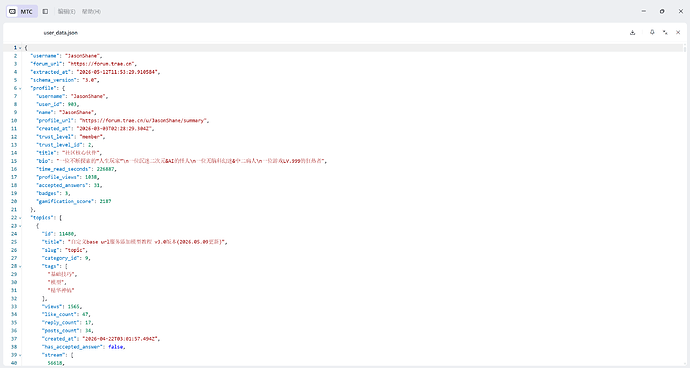Screen dimensions: 690x368
Task: Close the user_data.json preview panel
Action: 678,32
